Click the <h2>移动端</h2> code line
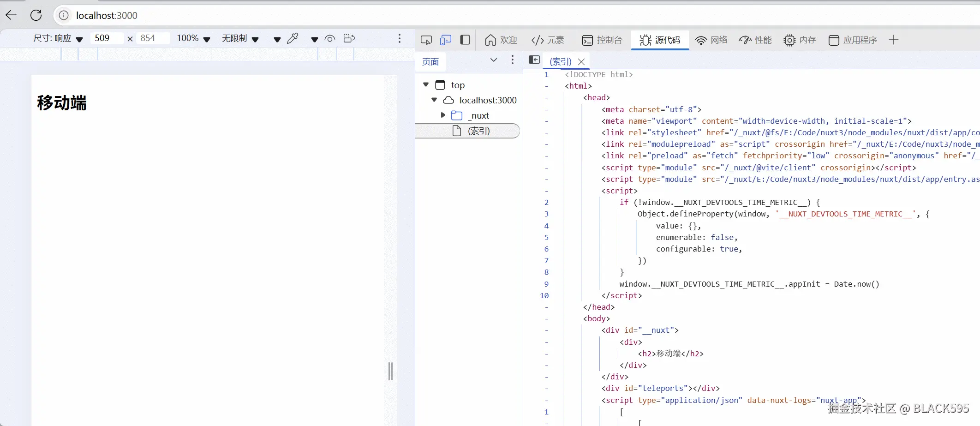 pyautogui.click(x=670, y=354)
